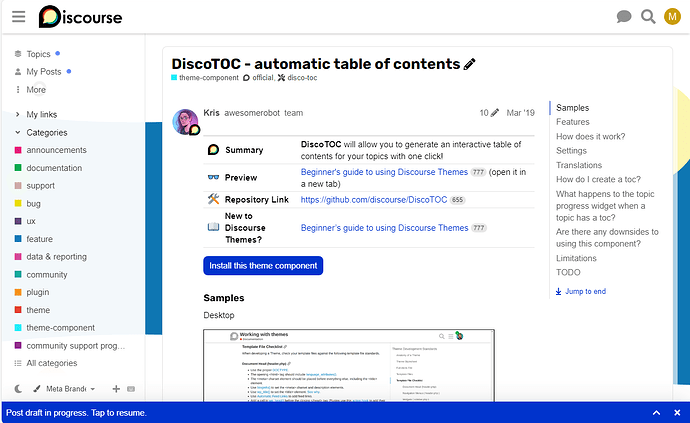Open the Meta Branded theme dropdown

click(70, 389)
